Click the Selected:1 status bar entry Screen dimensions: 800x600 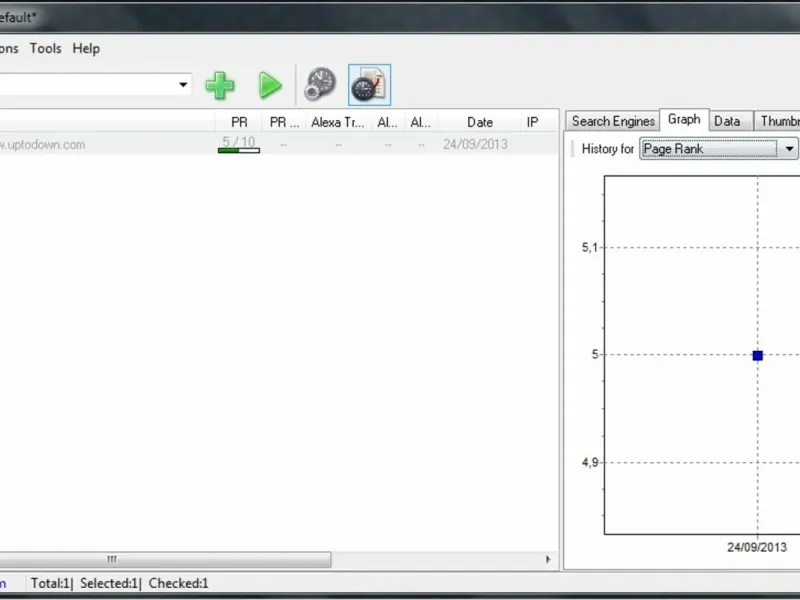coord(109,583)
